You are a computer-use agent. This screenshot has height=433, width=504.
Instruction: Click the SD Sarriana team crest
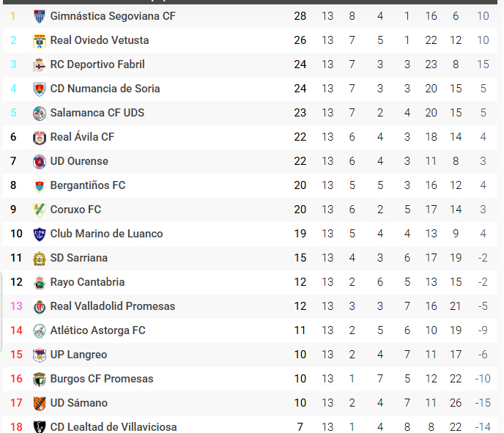click(40, 259)
